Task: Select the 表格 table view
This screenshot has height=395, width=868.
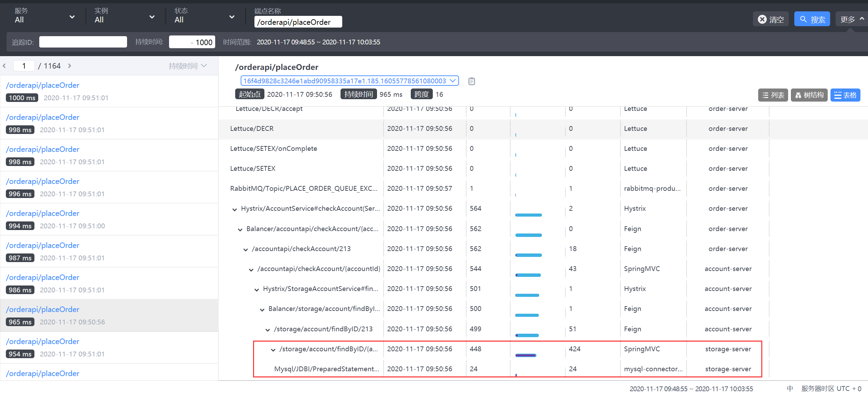Action: coord(845,95)
